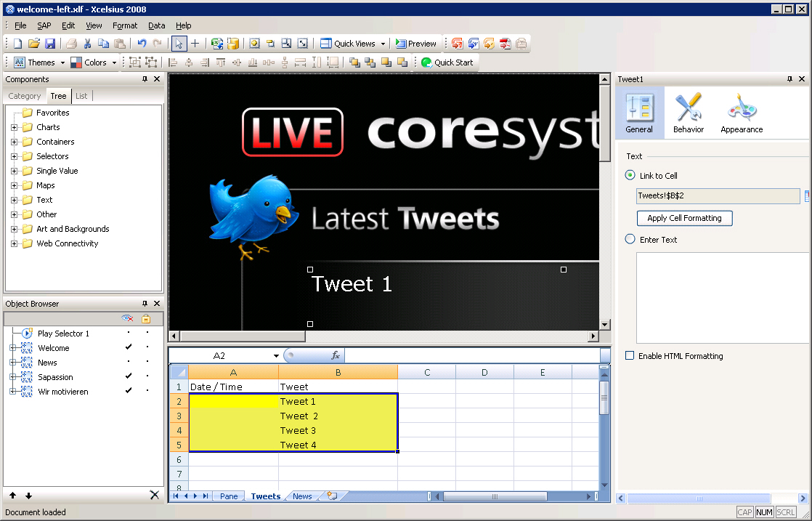Cut selection with the scissors icon

[x=87, y=44]
